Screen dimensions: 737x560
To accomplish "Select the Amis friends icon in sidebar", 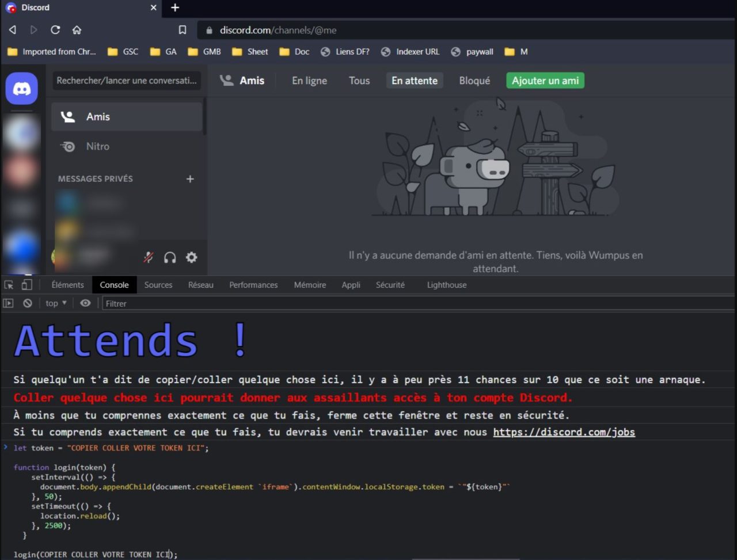I will (x=68, y=116).
